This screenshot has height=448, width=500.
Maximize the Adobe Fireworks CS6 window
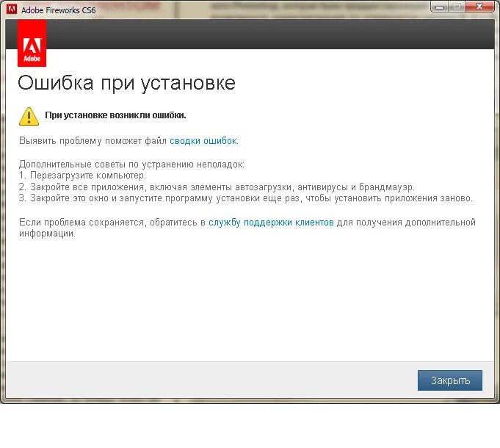click(x=457, y=7)
